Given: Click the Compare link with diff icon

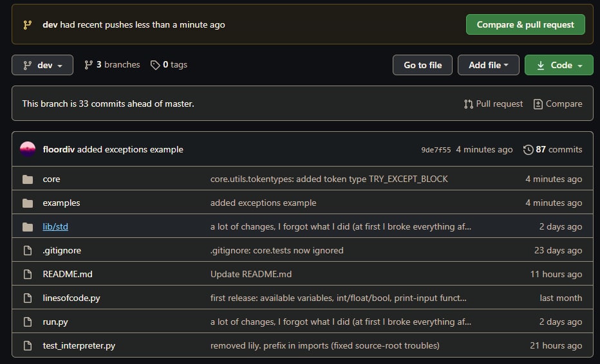Looking at the screenshot, I should pos(558,104).
